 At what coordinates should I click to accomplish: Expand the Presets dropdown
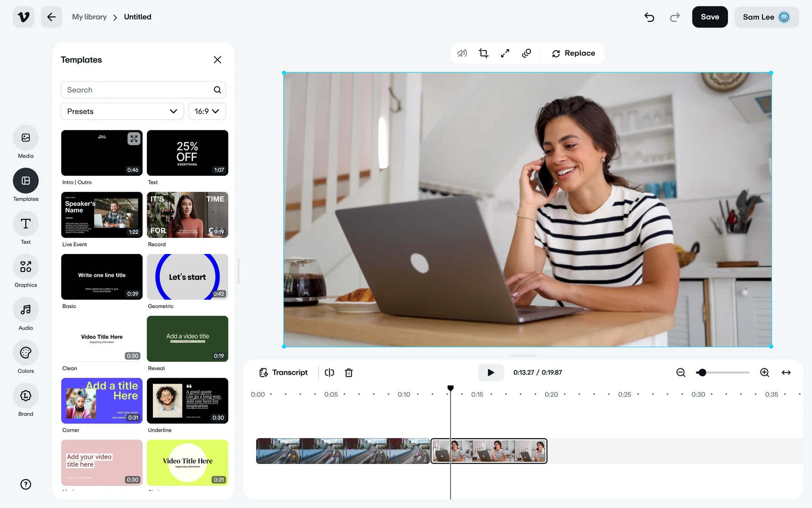[x=122, y=111]
